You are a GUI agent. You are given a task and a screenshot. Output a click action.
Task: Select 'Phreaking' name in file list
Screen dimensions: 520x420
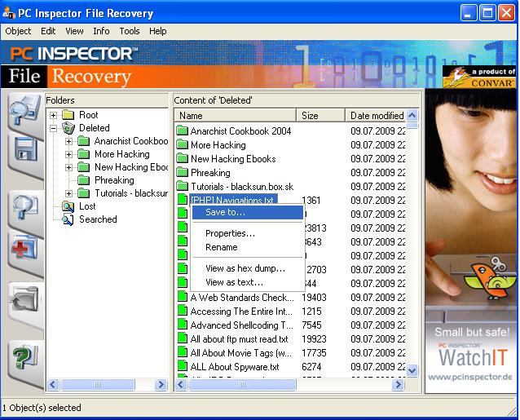[x=210, y=173]
